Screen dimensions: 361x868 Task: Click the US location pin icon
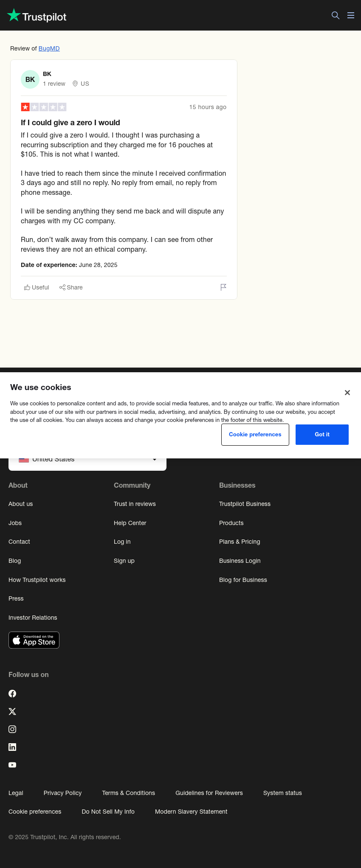click(75, 84)
